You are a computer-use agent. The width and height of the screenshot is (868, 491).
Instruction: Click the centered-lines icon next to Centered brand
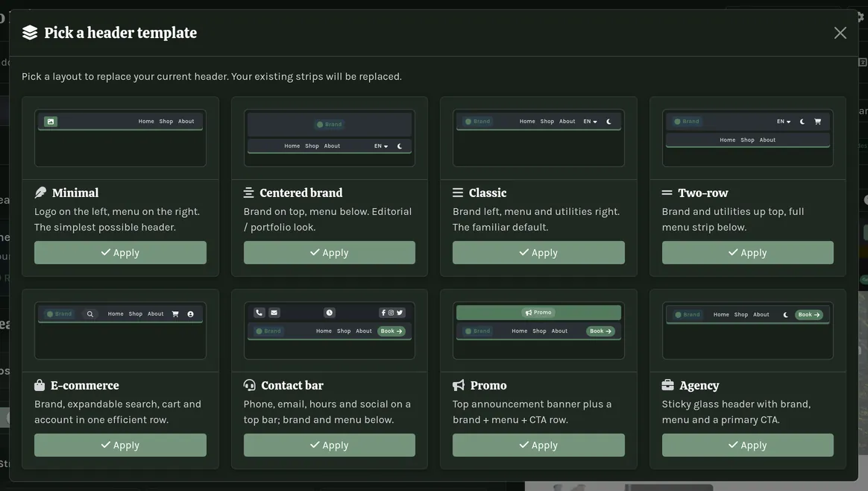[248, 193]
